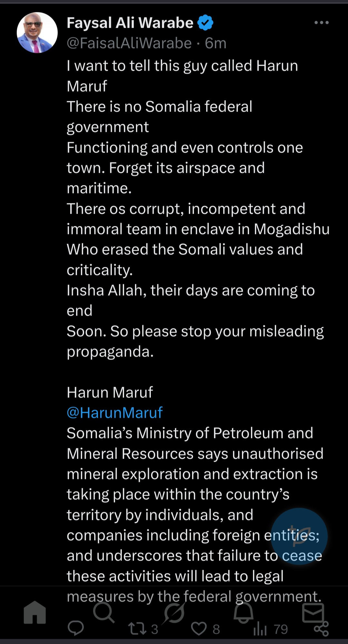
Task: Repost the tweet with retweet icon
Action: click(x=138, y=629)
